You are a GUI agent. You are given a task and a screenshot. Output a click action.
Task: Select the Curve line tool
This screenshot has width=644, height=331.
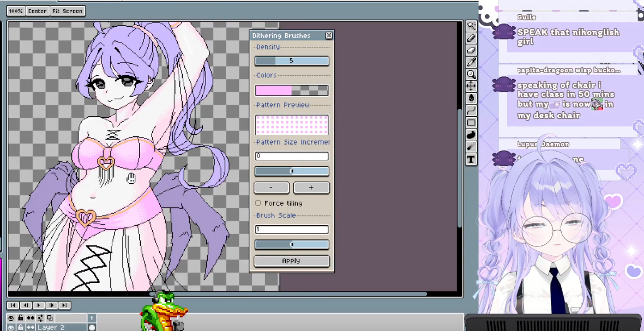471,111
